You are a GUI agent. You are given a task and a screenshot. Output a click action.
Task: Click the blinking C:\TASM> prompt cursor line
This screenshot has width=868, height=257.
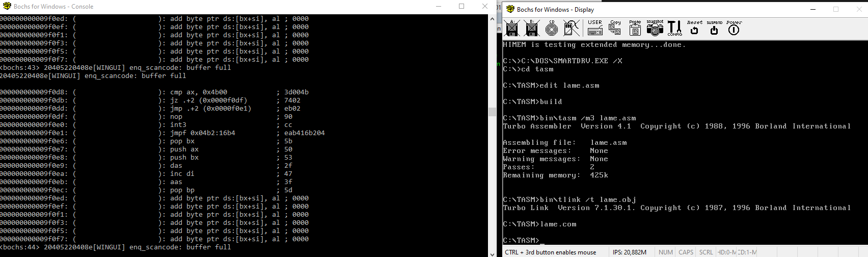(524, 240)
